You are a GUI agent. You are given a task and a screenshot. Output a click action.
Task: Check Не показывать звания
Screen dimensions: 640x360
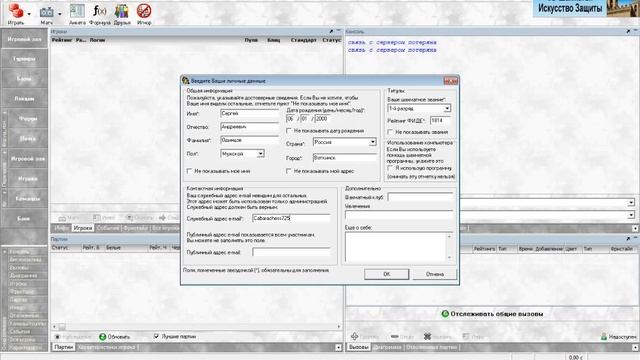[390, 132]
